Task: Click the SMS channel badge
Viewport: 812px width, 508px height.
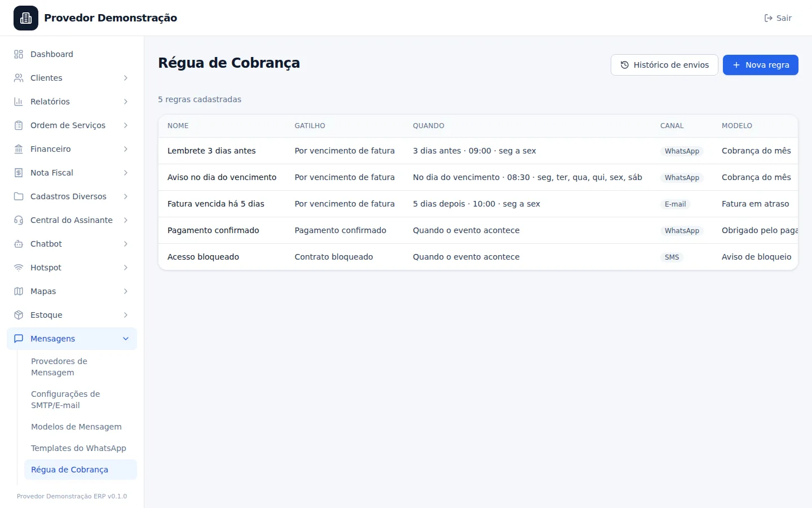Action: [672, 257]
